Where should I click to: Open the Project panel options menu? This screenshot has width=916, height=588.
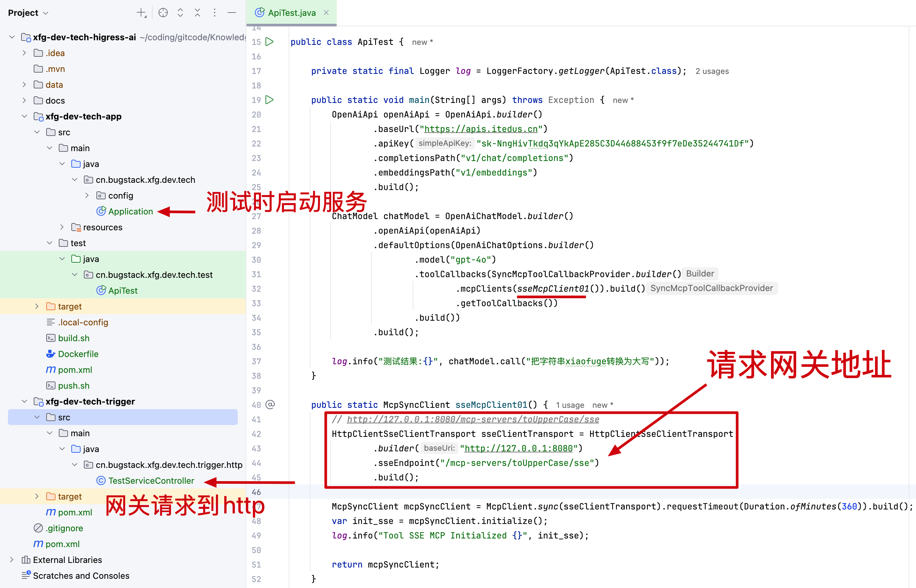pyautogui.click(x=215, y=13)
